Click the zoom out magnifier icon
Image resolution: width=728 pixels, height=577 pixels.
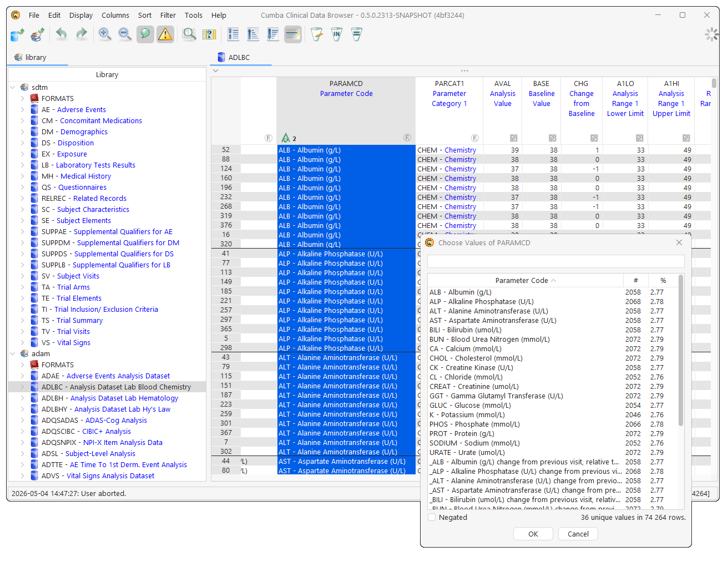[125, 34]
